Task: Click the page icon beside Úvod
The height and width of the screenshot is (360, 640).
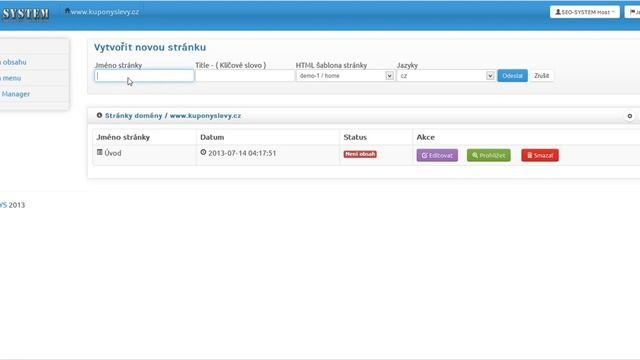Action: point(100,152)
